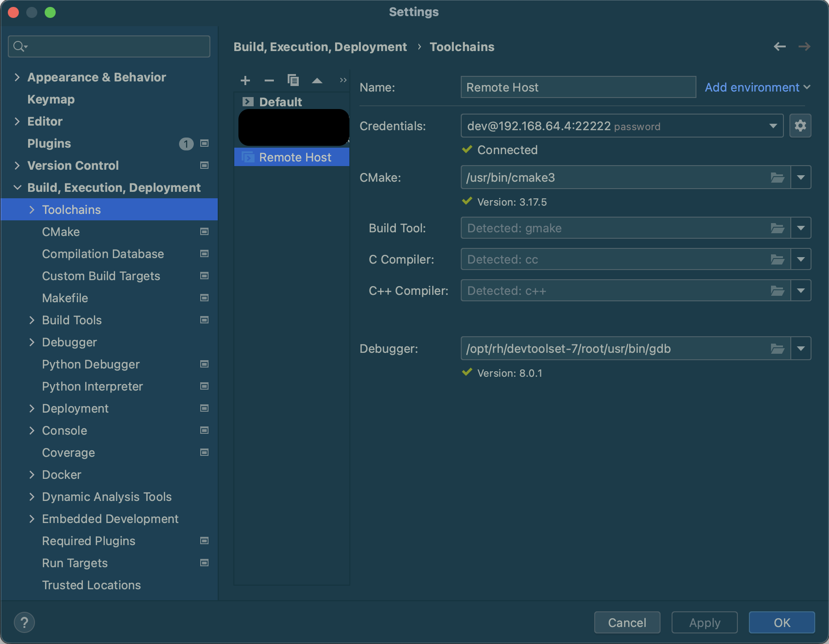Select the Remote Host toolchain

click(x=292, y=157)
